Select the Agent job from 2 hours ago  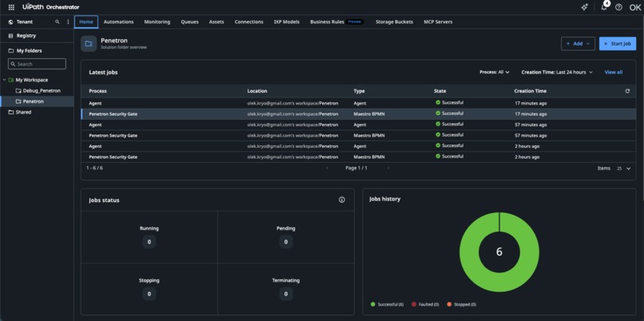coord(358,146)
